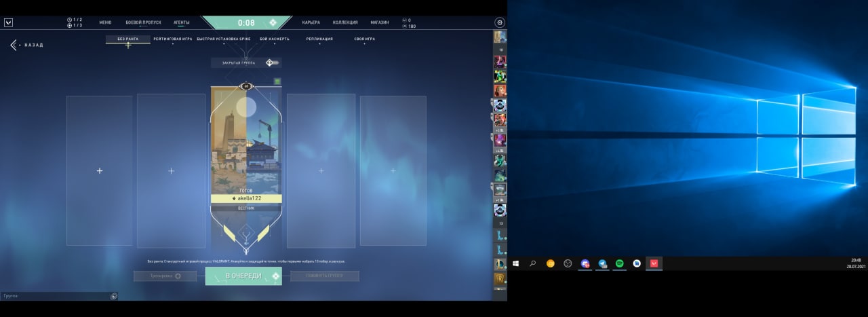Click the ВЕСТНИК player title
The image size is (868, 317).
pos(246,208)
